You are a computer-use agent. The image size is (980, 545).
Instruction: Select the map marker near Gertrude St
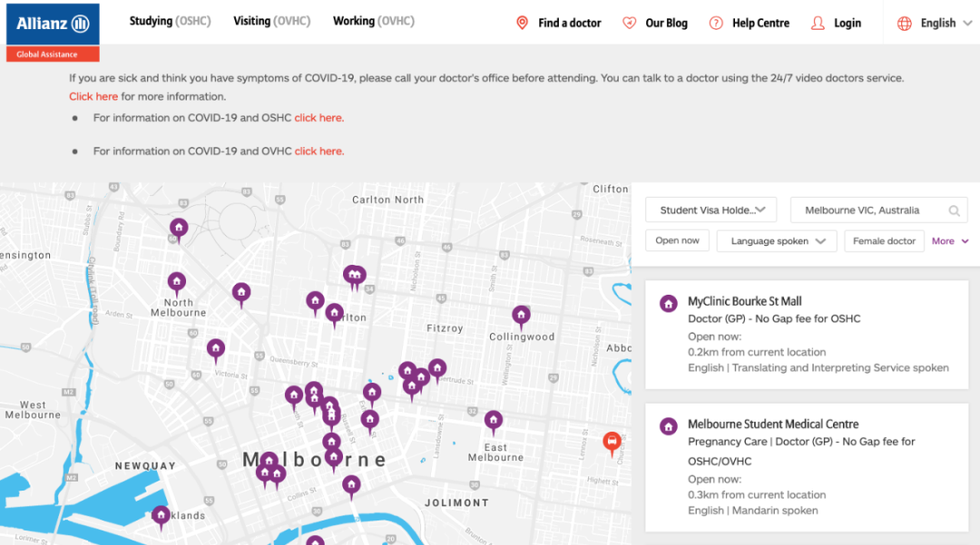[436, 369]
